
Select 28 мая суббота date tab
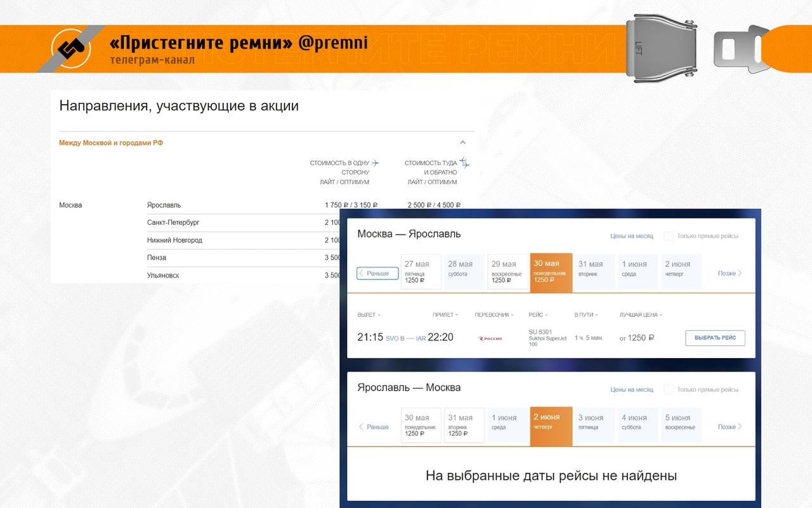(464, 272)
